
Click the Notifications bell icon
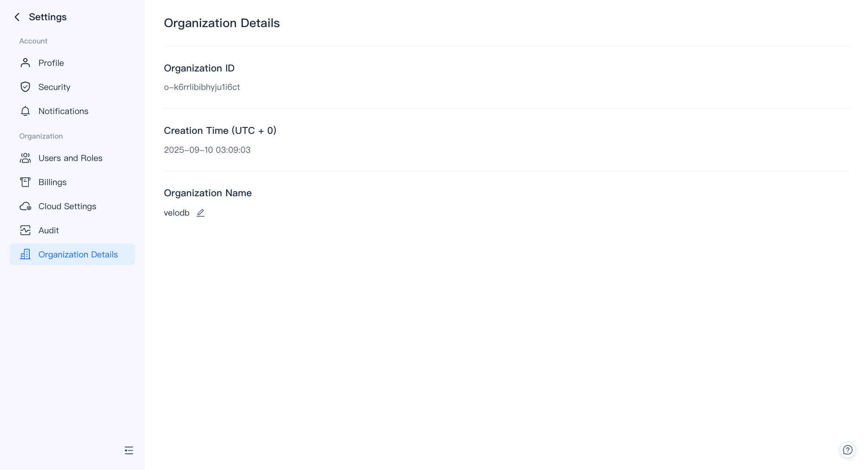click(x=25, y=111)
